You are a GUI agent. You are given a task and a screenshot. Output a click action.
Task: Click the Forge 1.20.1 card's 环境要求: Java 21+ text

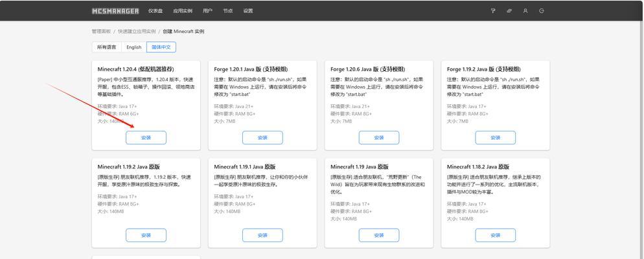coord(234,106)
